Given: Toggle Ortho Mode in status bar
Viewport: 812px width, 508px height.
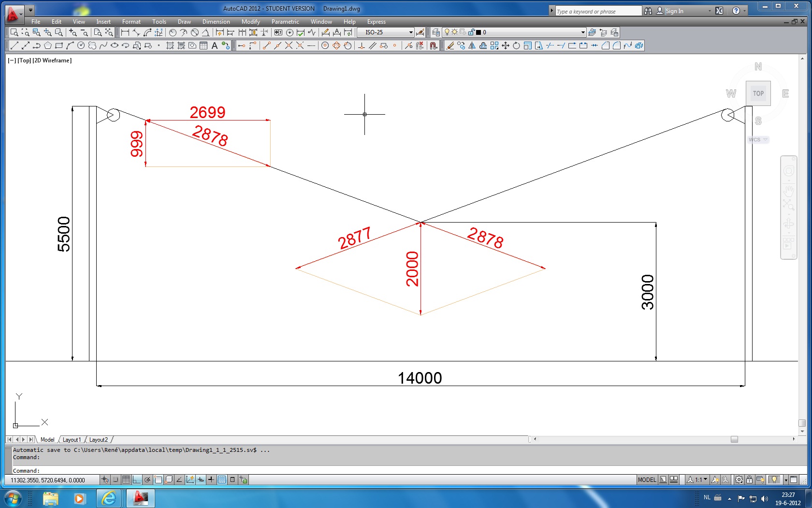Looking at the screenshot, I should point(137,480).
